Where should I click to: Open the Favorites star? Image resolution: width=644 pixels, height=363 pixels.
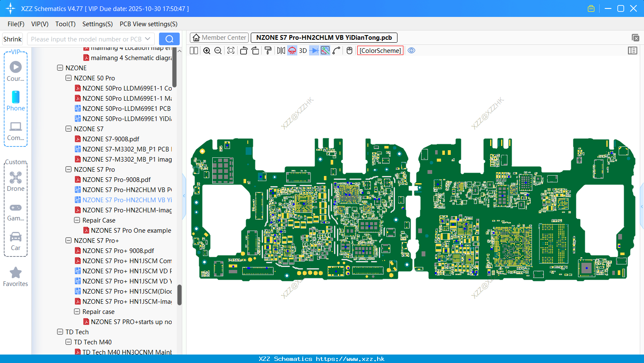16,277
